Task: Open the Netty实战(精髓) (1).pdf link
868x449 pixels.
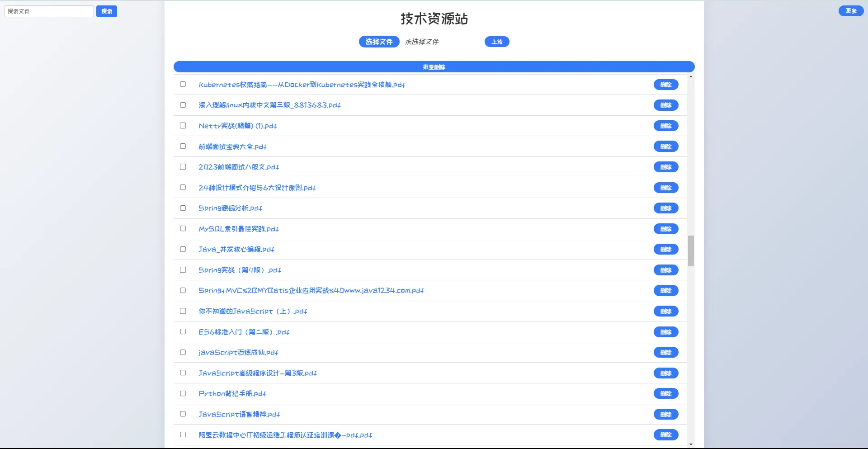Action: point(237,126)
